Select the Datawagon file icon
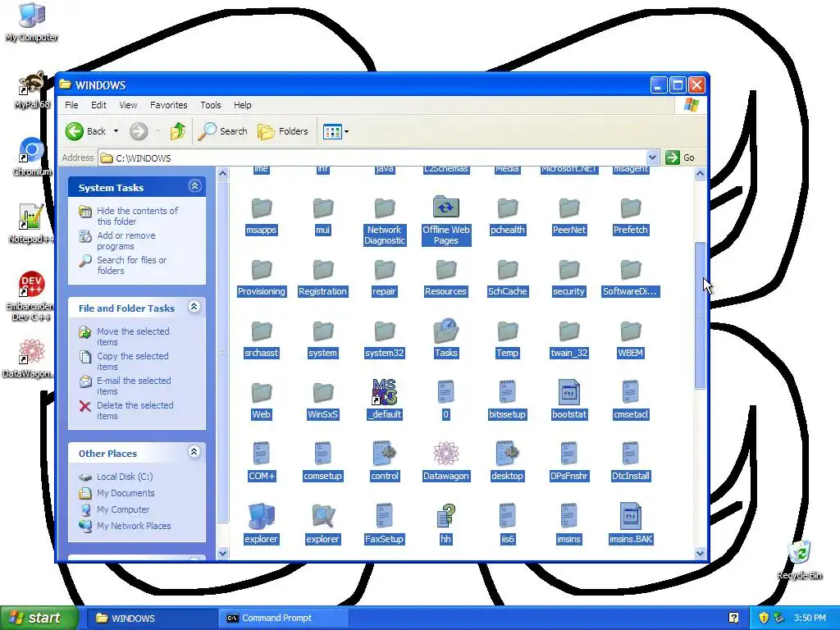This screenshot has width=840, height=630. 445,453
